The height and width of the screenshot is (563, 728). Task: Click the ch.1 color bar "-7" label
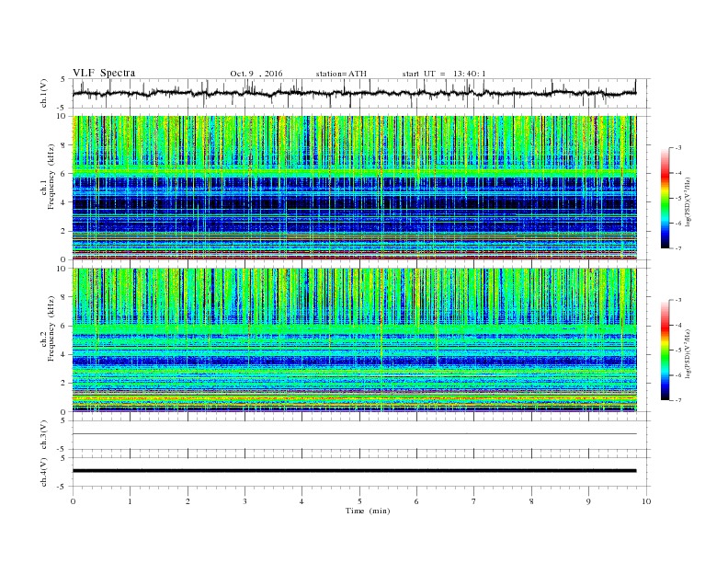[x=678, y=248]
